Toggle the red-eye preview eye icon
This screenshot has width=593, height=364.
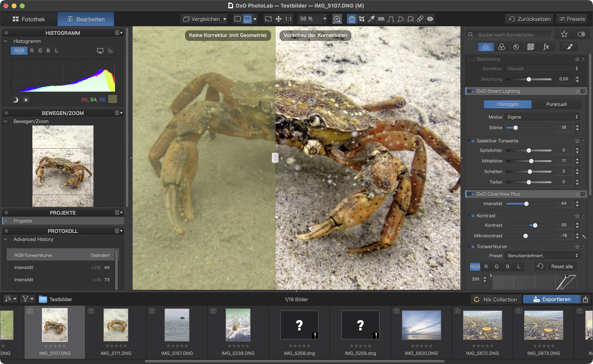pyautogui.click(x=430, y=19)
